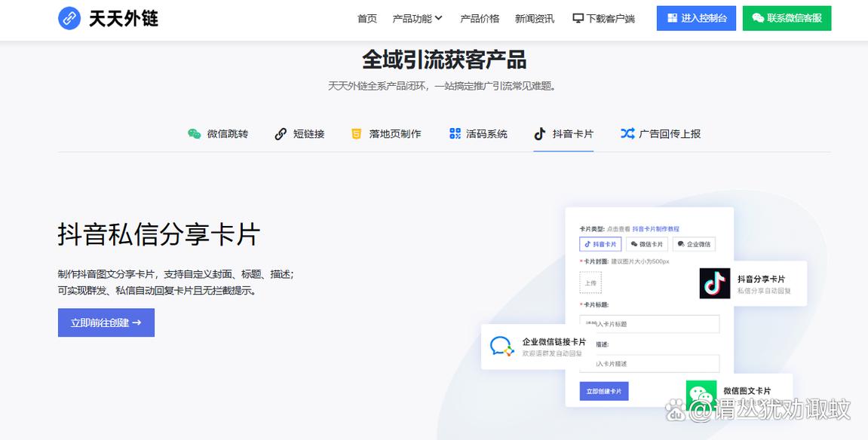Viewport: 868px width, 440px height.
Task: Switch to the 抖音卡片 product tab
Action: [x=563, y=134]
